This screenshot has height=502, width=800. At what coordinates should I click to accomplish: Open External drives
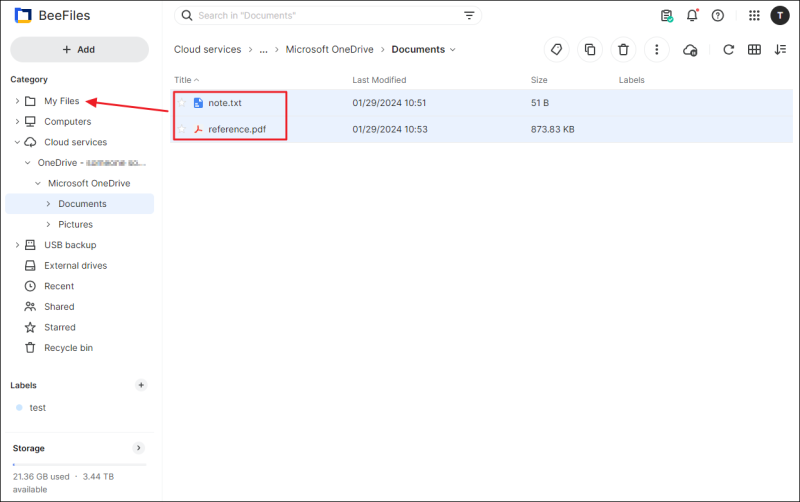pyautogui.click(x=76, y=265)
